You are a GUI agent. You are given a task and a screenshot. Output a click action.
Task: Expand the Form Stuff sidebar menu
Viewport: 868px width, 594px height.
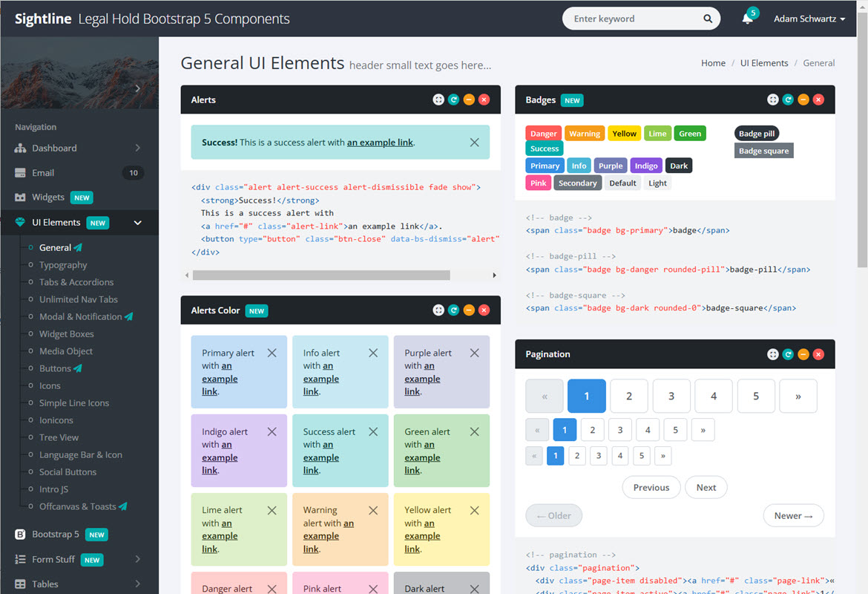point(137,559)
